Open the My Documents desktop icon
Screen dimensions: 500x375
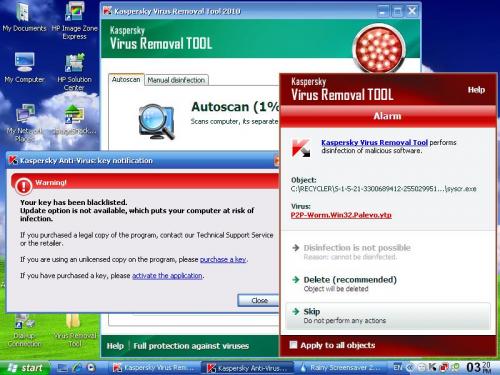click(x=24, y=17)
